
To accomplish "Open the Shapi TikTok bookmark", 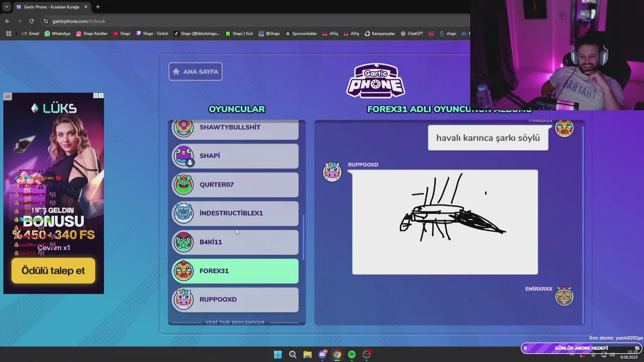I will pos(197,34).
